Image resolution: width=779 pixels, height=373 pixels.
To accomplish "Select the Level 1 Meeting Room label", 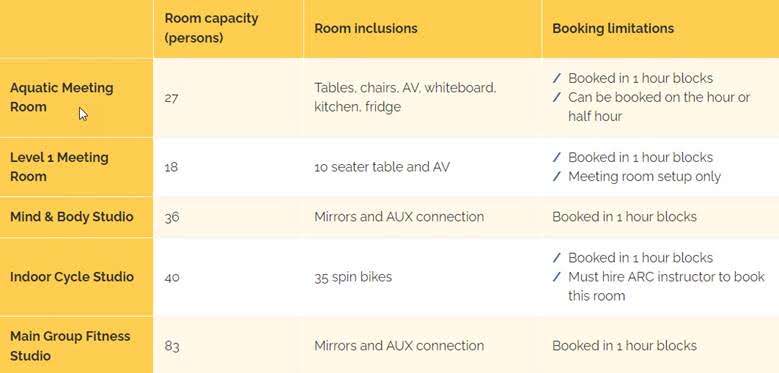I will [x=59, y=167].
